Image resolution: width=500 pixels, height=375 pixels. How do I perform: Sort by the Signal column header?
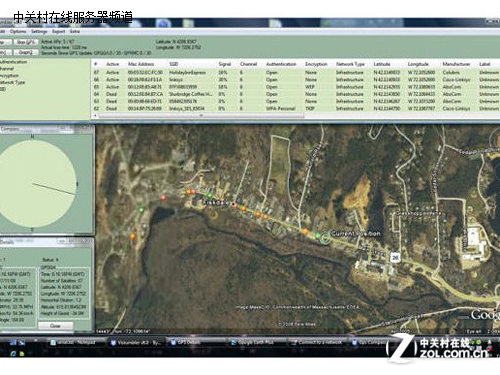[225, 64]
